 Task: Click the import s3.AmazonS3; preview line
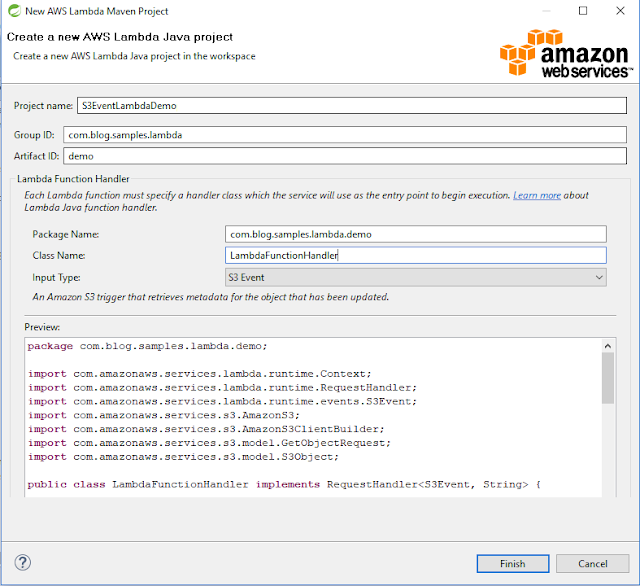[164, 415]
